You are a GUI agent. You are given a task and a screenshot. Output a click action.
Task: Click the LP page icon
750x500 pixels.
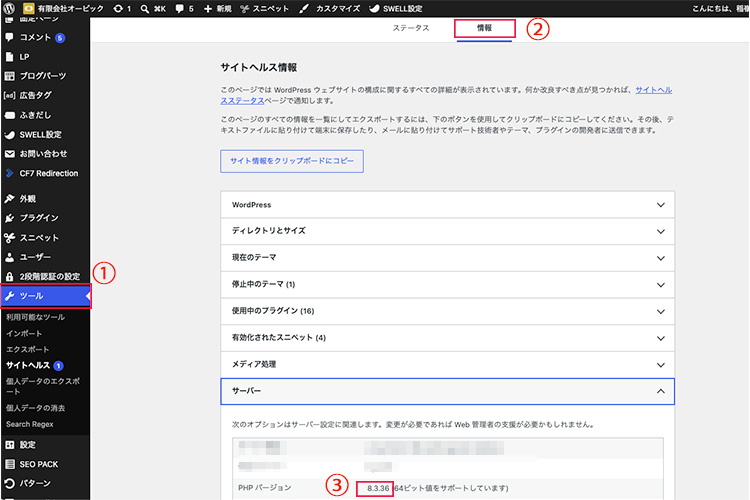pos(9,56)
